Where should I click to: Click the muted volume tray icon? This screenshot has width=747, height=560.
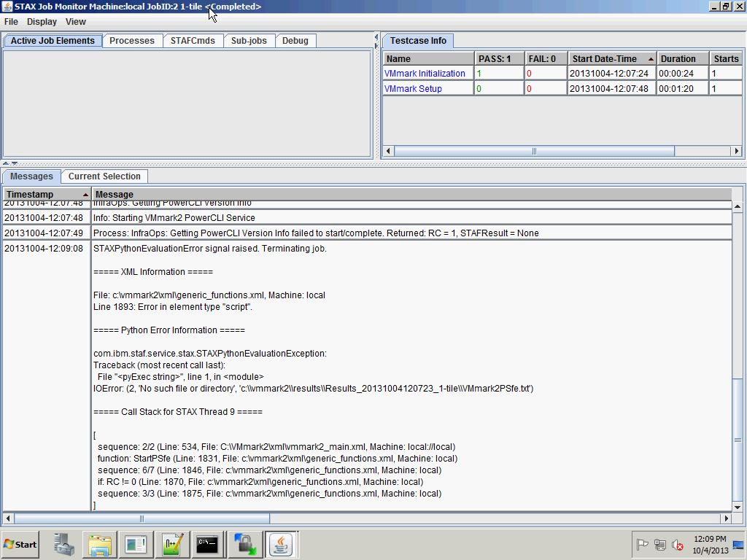677,544
